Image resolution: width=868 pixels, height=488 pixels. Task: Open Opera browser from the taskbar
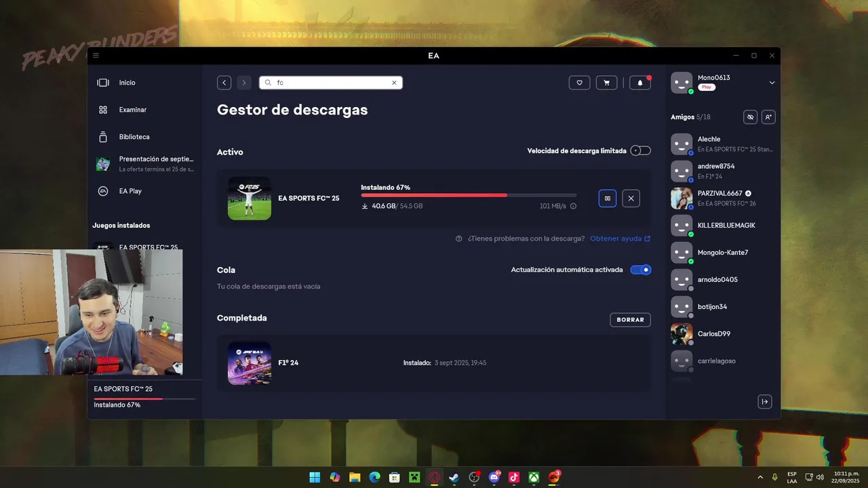[x=435, y=477]
